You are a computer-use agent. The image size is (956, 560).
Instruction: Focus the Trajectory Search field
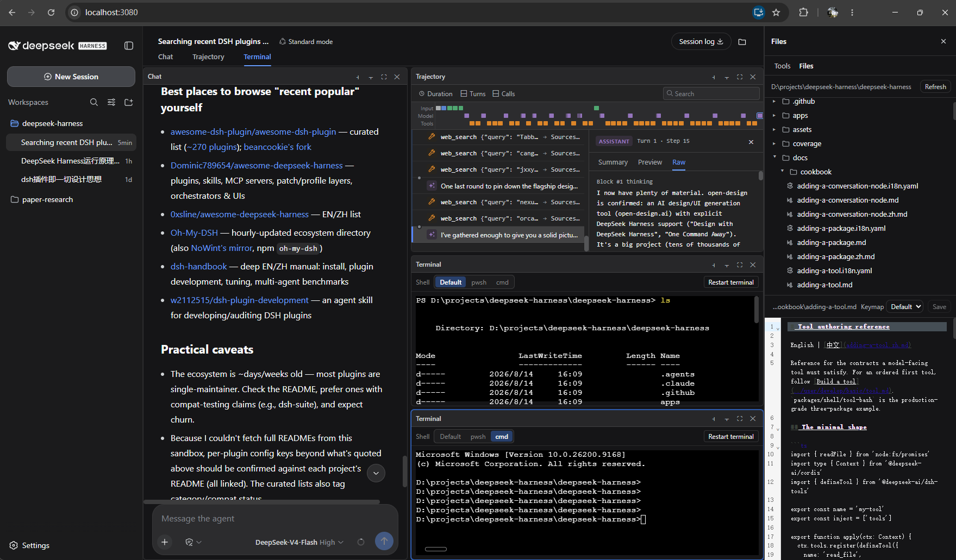tap(711, 94)
